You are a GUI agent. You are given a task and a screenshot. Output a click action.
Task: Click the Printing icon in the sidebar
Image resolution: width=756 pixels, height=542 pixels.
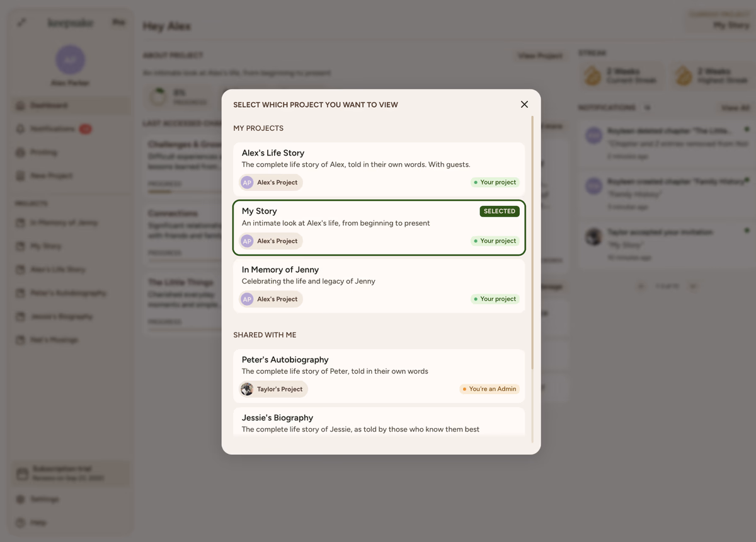[21, 153]
